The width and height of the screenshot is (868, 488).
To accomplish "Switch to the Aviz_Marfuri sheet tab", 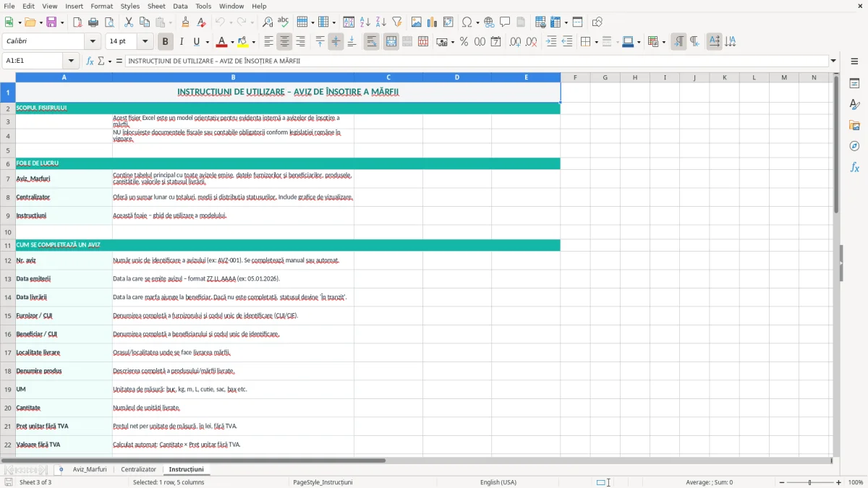I will pyautogui.click(x=90, y=469).
